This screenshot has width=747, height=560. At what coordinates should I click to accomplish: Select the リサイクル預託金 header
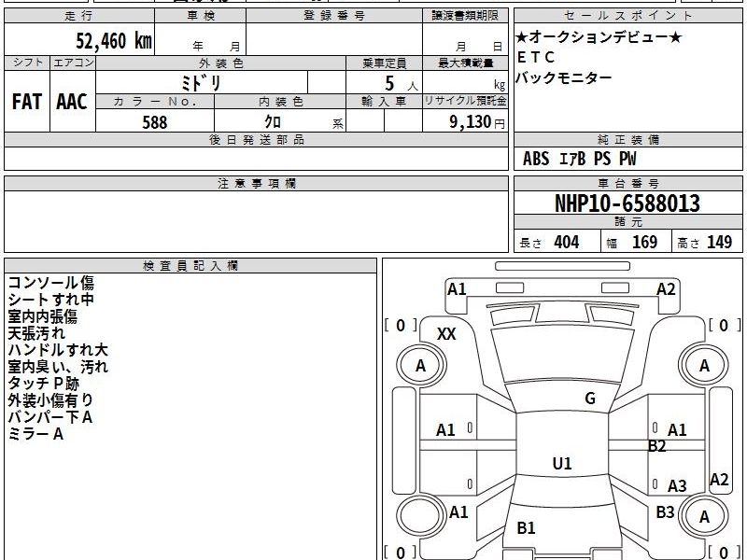tap(466, 101)
